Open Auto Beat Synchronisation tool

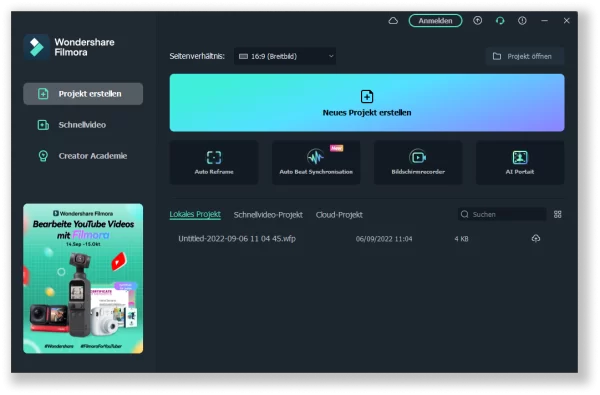[316, 163]
